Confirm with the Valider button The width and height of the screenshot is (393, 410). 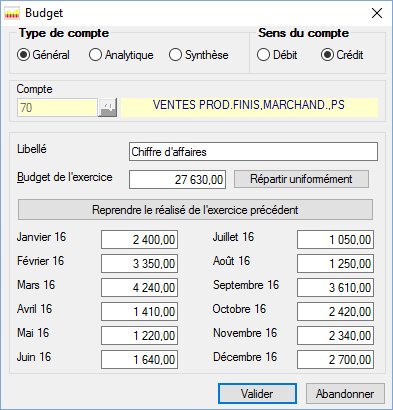coord(257,394)
